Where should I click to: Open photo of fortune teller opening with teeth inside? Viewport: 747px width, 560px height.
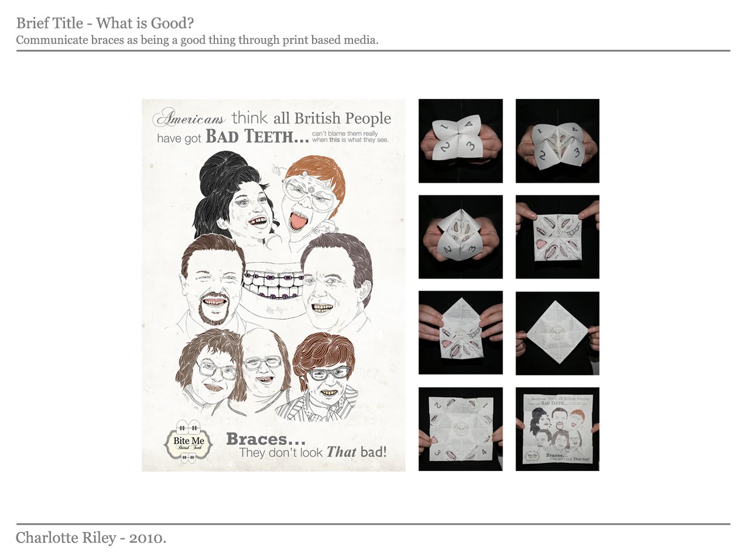(557, 141)
